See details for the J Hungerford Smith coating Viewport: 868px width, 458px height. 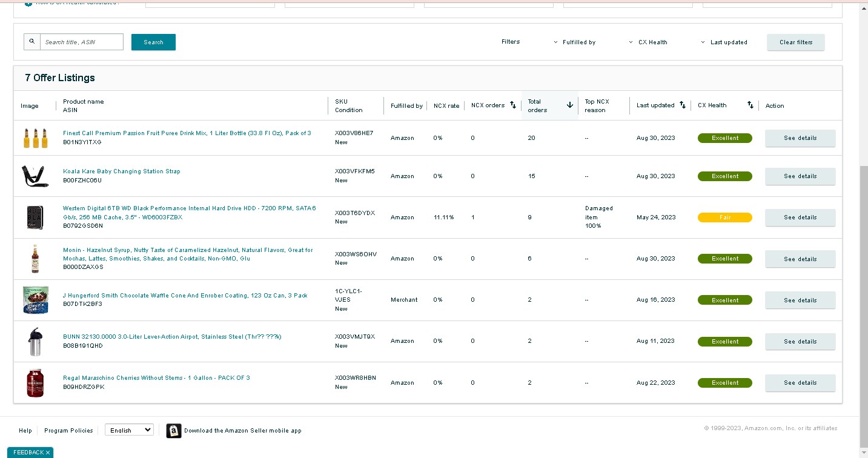point(800,300)
